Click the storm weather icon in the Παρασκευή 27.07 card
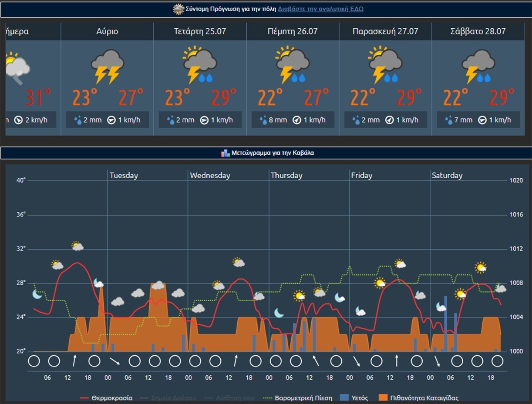This screenshot has height=404, width=532. tap(385, 65)
